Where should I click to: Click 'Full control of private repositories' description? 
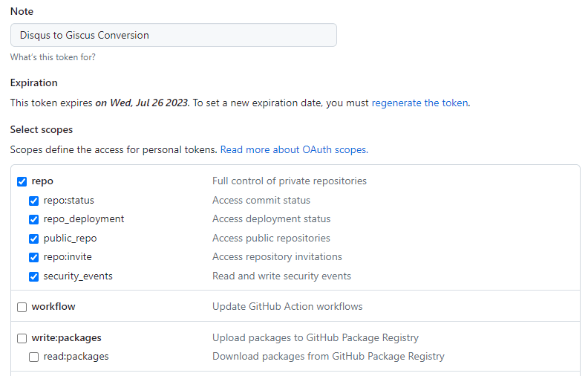click(x=290, y=181)
